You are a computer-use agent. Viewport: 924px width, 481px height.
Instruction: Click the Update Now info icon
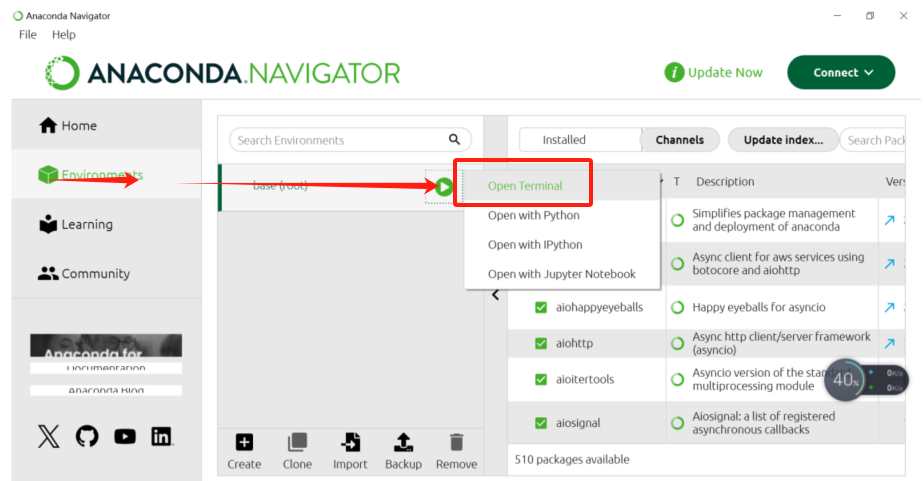pos(674,73)
